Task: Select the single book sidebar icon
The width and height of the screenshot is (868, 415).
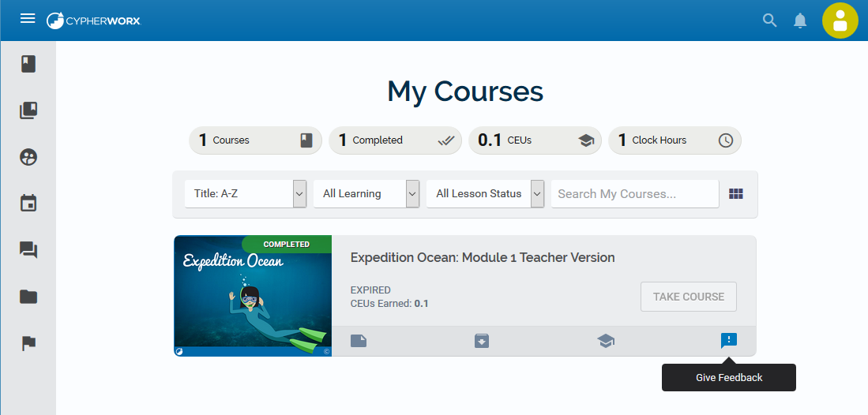Action: click(28, 64)
